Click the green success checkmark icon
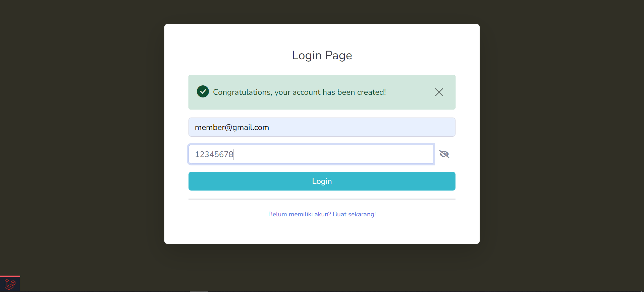 (x=203, y=91)
